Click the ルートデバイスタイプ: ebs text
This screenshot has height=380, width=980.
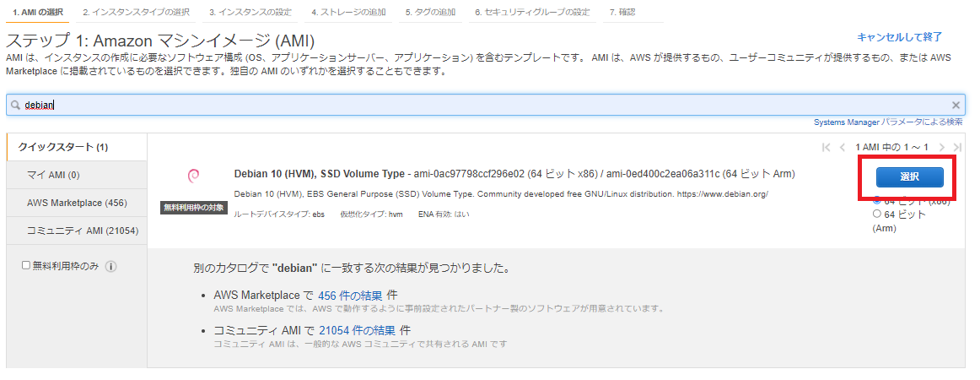tap(279, 214)
